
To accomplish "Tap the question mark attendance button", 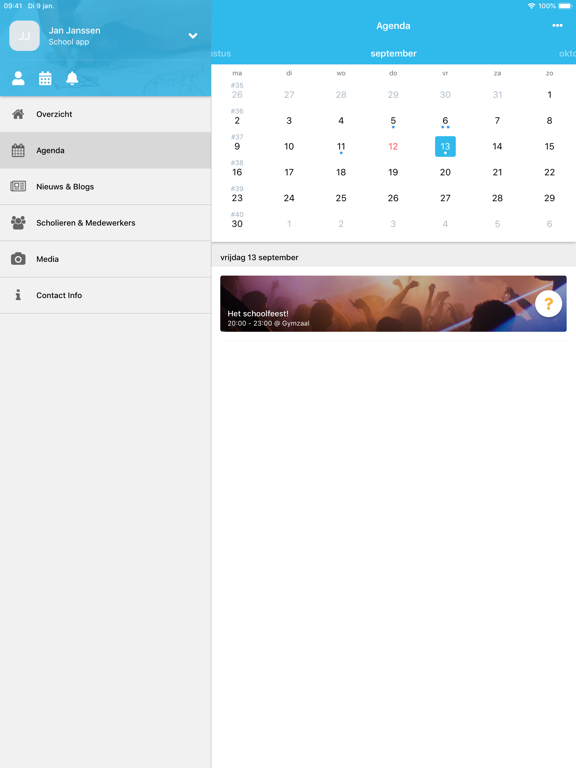I will [548, 304].
